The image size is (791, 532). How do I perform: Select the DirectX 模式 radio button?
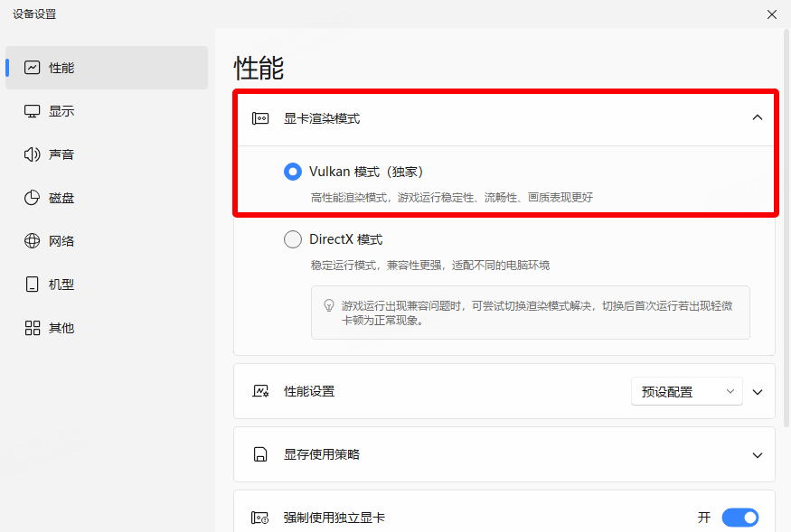pos(293,239)
